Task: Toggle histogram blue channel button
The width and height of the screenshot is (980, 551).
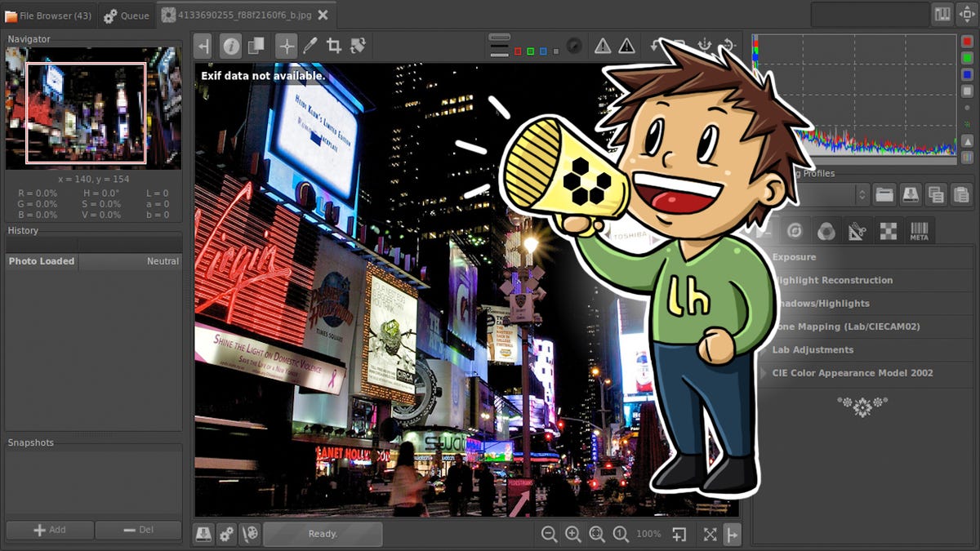Action: pyautogui.click(x=968, y=75)
